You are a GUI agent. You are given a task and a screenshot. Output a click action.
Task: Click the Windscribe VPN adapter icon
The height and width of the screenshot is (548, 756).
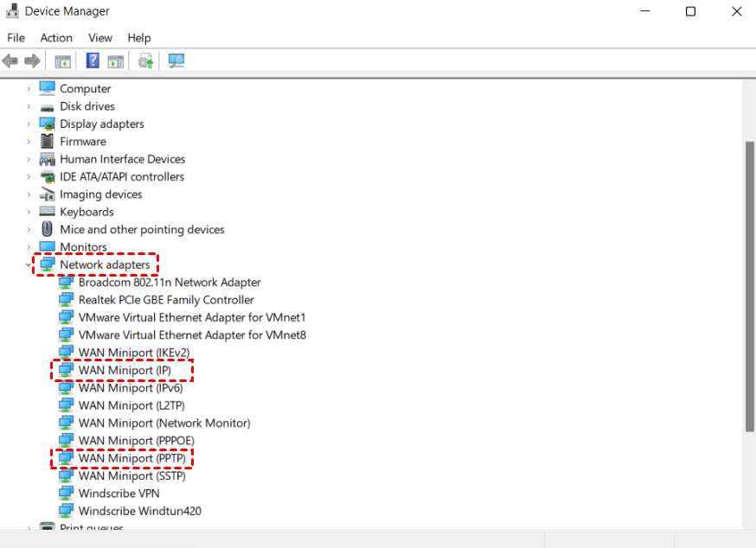[x=66, y=493]
